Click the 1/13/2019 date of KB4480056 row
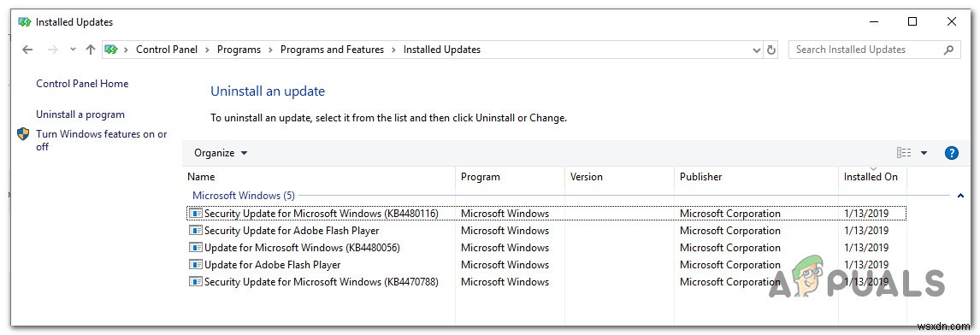The height and width of the screenshot is (335, 980). click(865, 248)
